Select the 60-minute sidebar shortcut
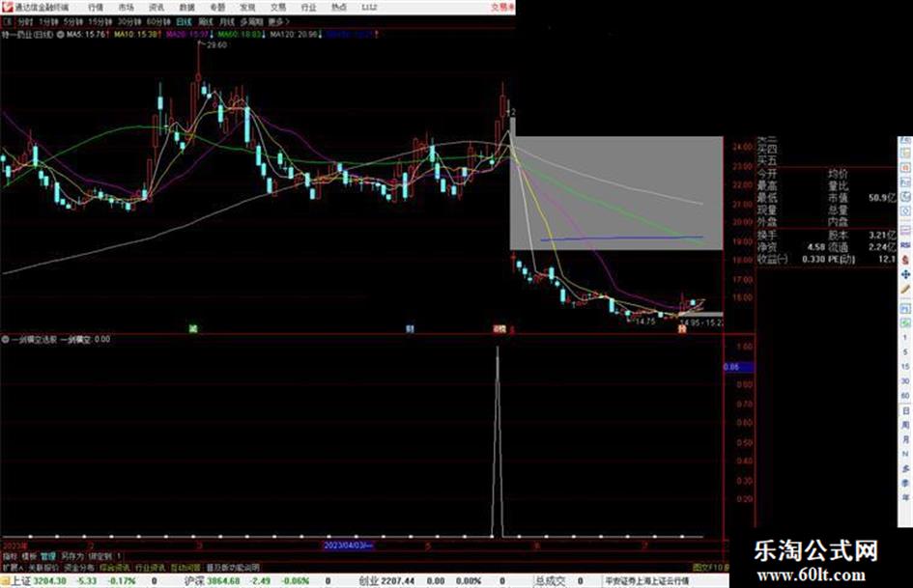The width and height of the screenshot is (913, 588). pos(905,396)
